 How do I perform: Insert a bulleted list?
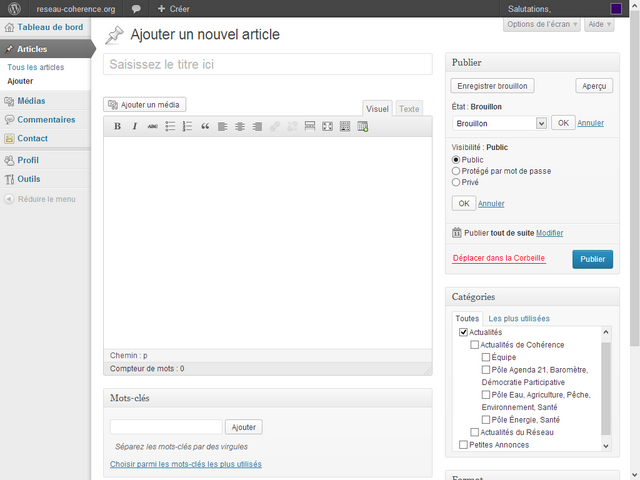tap(170, 127)
